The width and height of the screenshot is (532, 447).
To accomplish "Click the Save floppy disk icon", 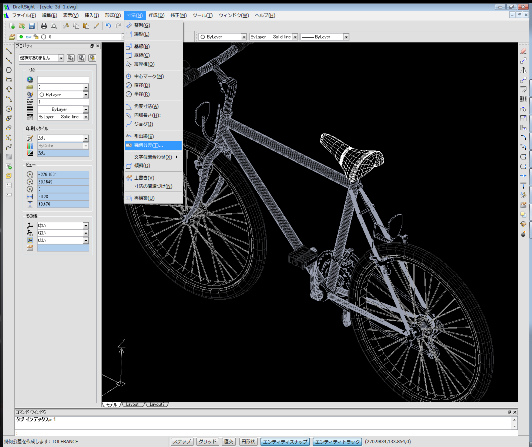I will (32, 26).
